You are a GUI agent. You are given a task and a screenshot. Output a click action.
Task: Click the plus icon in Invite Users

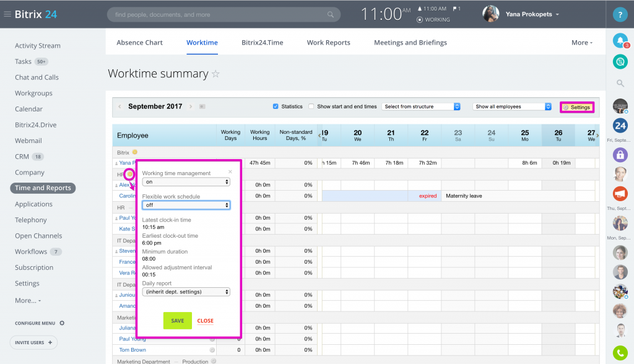coord(50,342)
